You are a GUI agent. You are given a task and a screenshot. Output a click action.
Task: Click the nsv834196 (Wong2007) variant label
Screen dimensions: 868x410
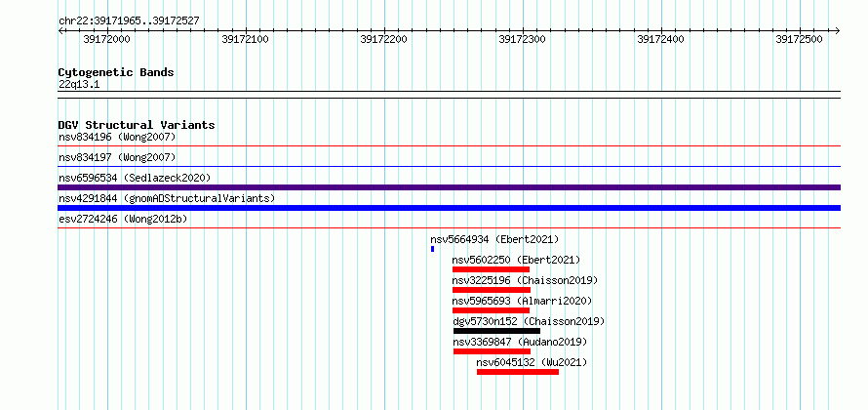coord(117,137)
